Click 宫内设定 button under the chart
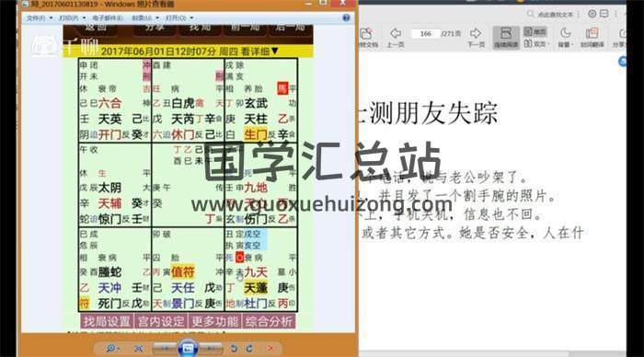This screenshot has height=357, width=644. [x=161, y=321]
